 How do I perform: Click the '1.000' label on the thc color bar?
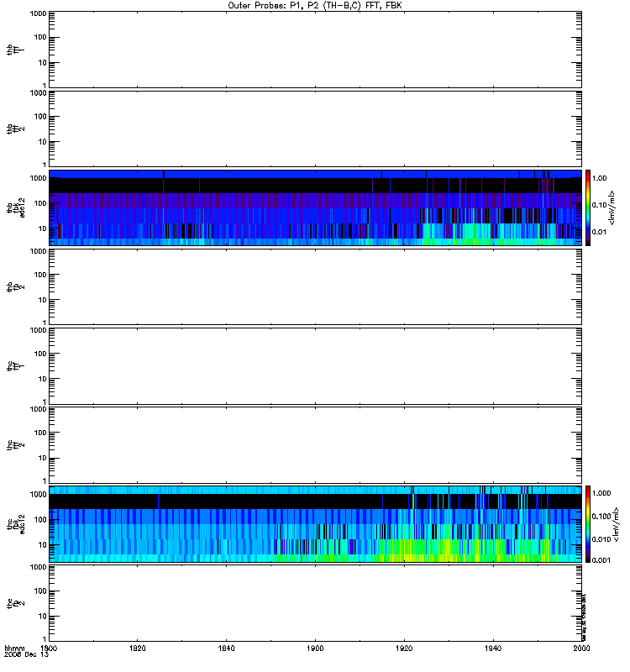(x=601, y=493)
